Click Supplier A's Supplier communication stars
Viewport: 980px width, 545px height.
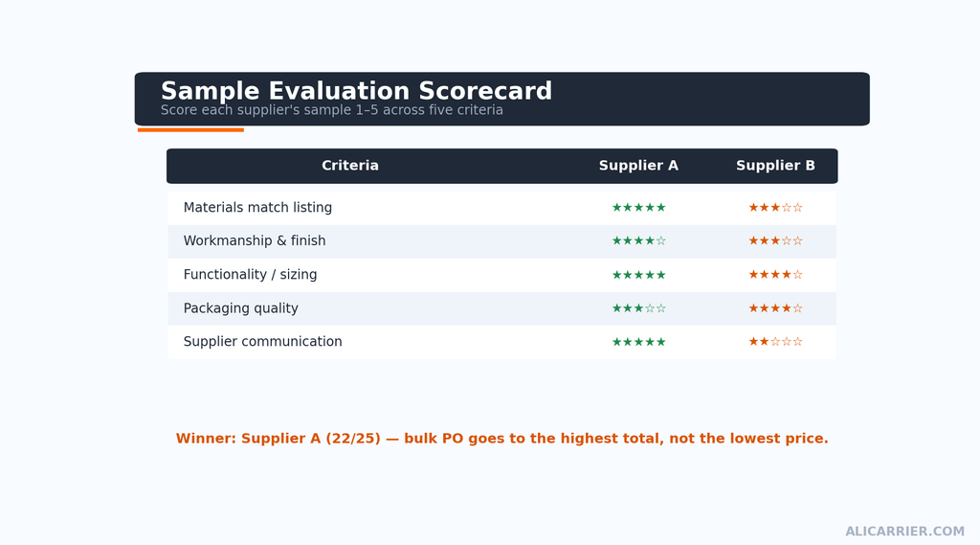pyautogui.click(x=638, y=342)
